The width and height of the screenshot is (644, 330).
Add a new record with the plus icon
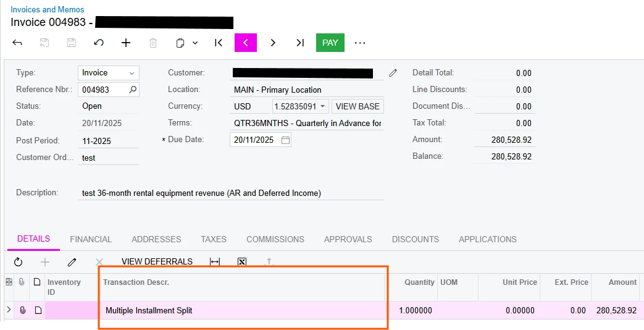126,43
